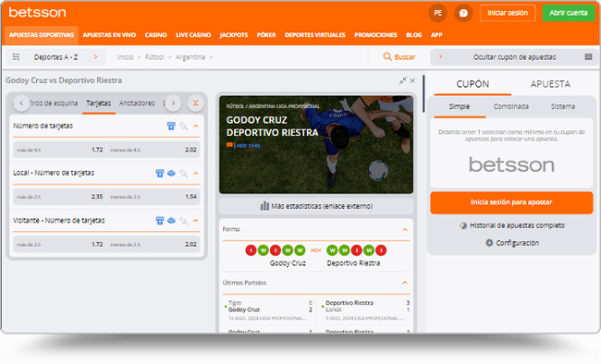The height and width of the screenshot is (364, 601).
Task: Pin the Visitante - Número de tarjetas market
Action: point(184,221)
